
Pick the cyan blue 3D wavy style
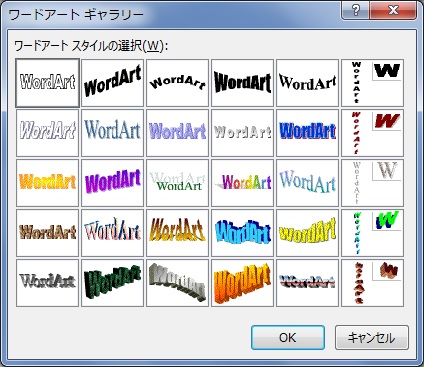pos(242,233)
